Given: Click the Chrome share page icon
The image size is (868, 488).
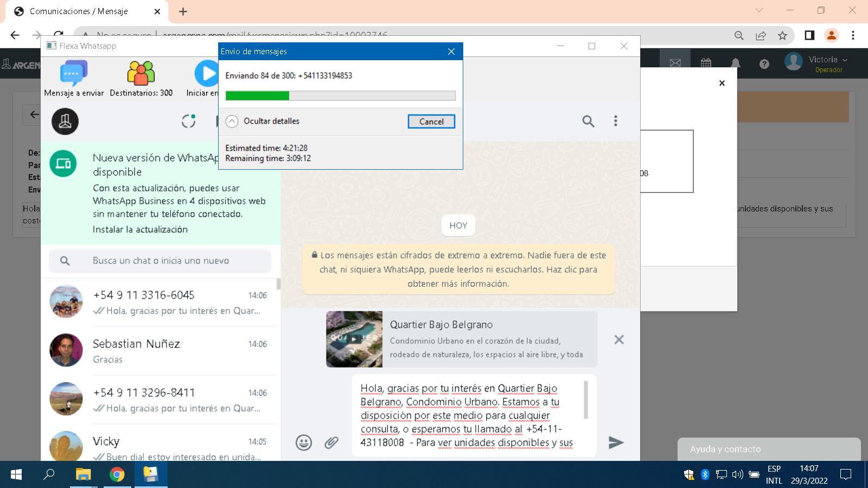Looking at the screenshot, I should coord(761,35).
